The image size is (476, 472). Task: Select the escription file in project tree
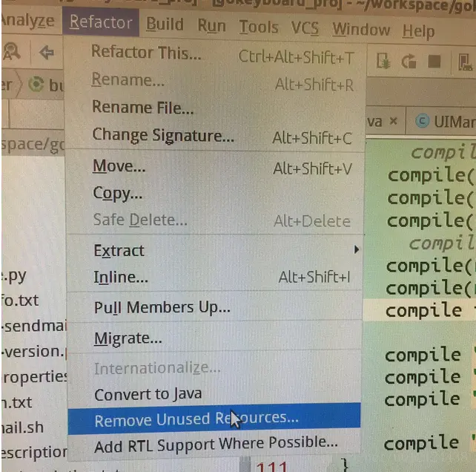click(35, 453)
